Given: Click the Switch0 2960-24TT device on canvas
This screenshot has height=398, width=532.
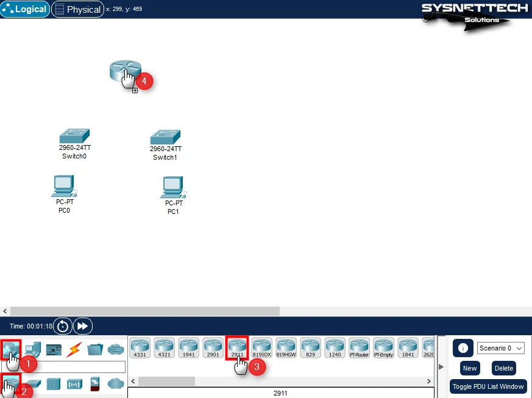Looking at the screenshot, I should pyautogui.click(x=74, y=135).
